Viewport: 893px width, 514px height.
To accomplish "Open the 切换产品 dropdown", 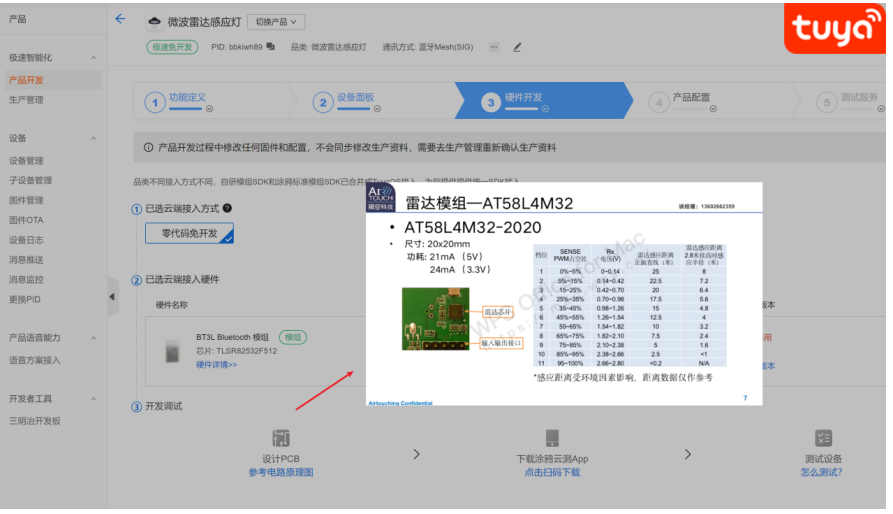I will 276,22.
